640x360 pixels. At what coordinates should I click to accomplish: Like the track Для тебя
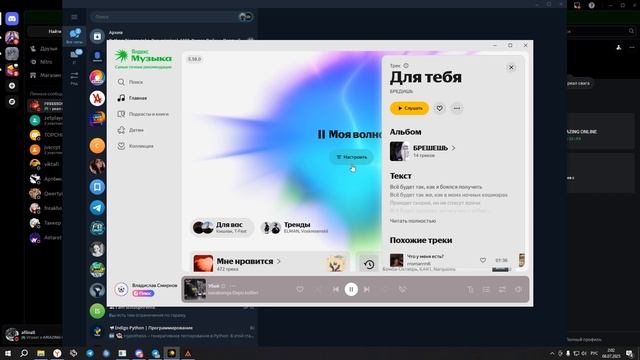439,108
